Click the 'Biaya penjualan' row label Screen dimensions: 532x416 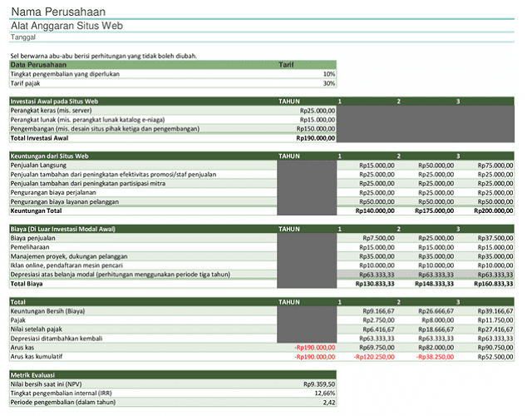click(x=32, y=238)
